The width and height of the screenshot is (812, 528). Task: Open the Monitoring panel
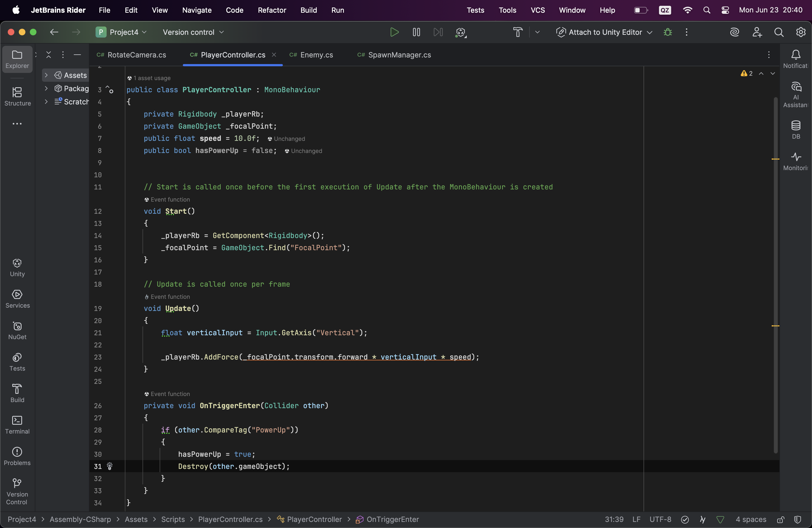point(796,161)
